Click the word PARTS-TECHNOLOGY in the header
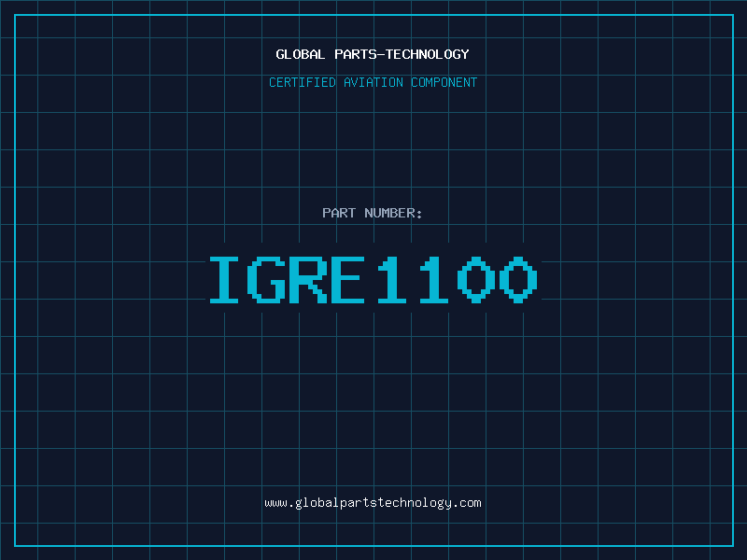Viewport: 747px width, 560px height. [402, 54]
